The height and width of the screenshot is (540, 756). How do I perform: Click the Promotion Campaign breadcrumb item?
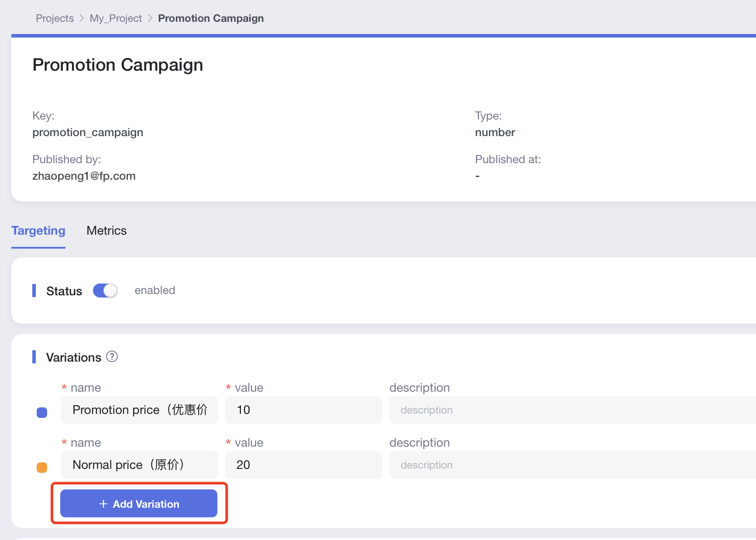point(211,18)
